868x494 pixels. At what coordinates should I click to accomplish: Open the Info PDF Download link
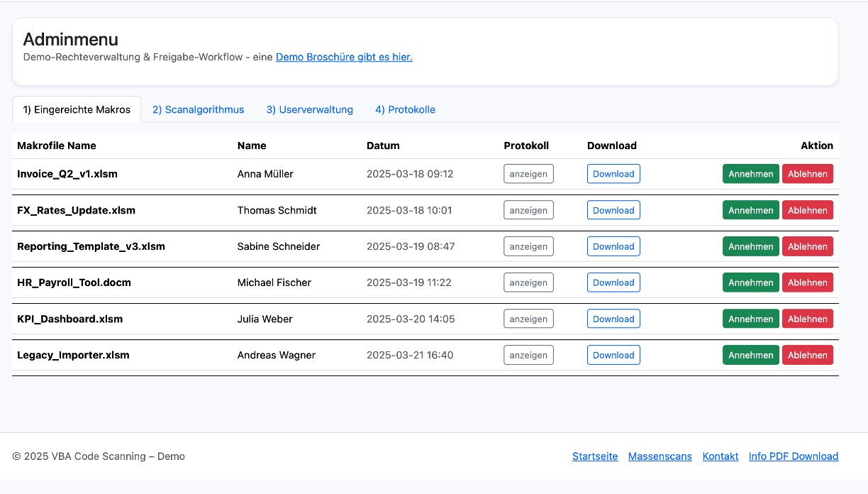point(793,456)
